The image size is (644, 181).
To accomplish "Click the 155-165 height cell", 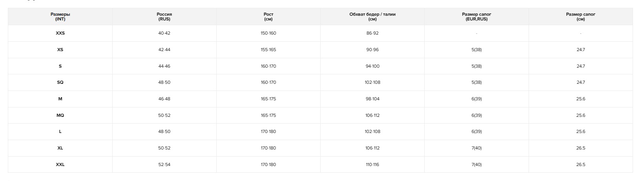I will 268,50.
